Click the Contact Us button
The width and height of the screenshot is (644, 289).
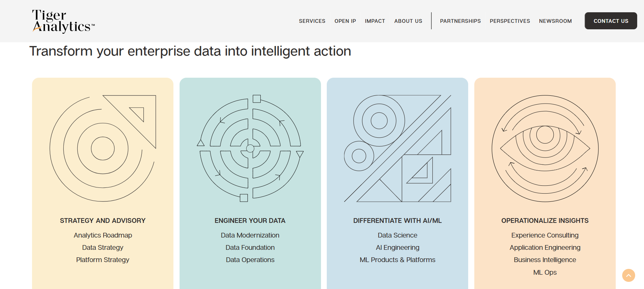(611, 21)
